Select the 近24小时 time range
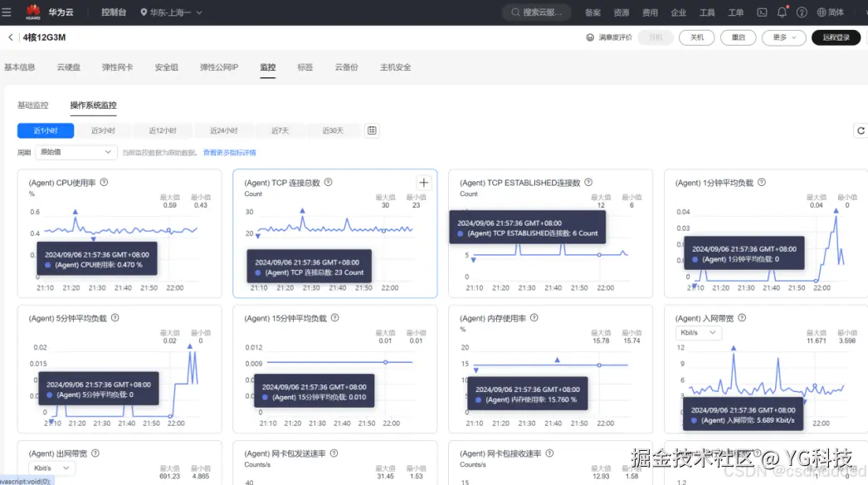The image size is (868, 485). point(224,131)
